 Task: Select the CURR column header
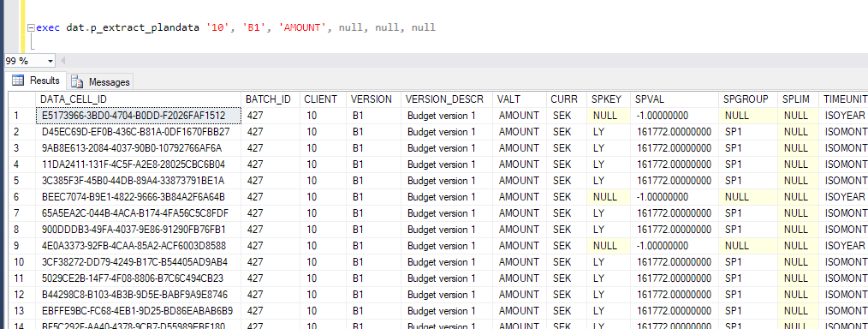click(567, 99)
